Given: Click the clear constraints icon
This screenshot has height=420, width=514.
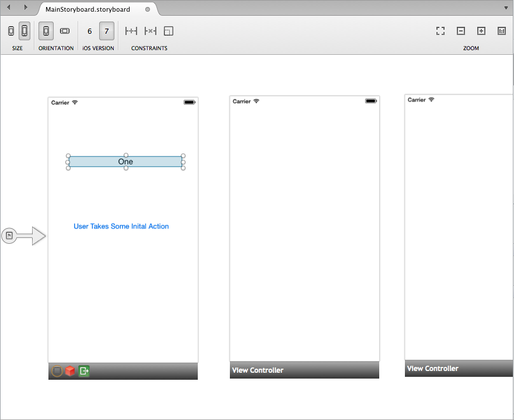Looking at the screenshot, I should [x=150, y=30].
